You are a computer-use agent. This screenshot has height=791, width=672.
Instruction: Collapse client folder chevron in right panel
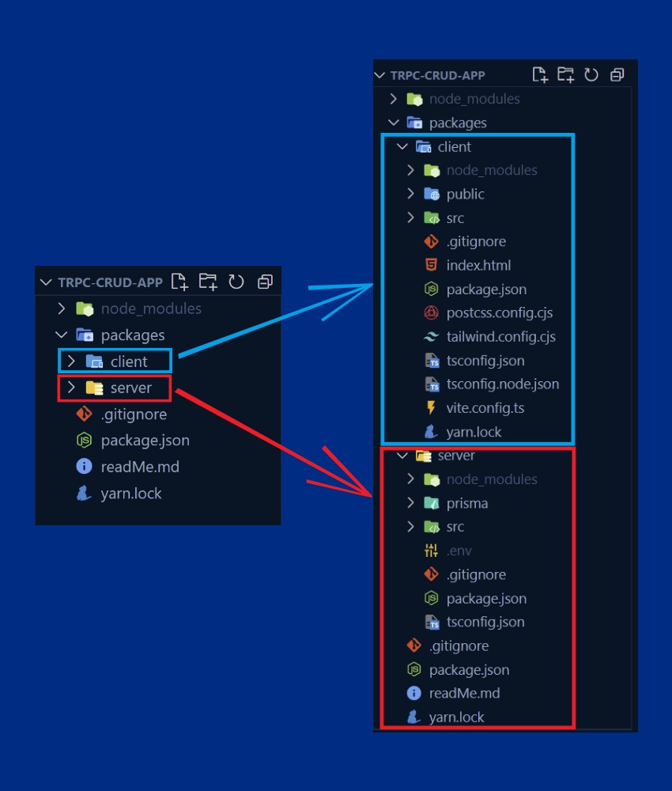pos(402,146)
